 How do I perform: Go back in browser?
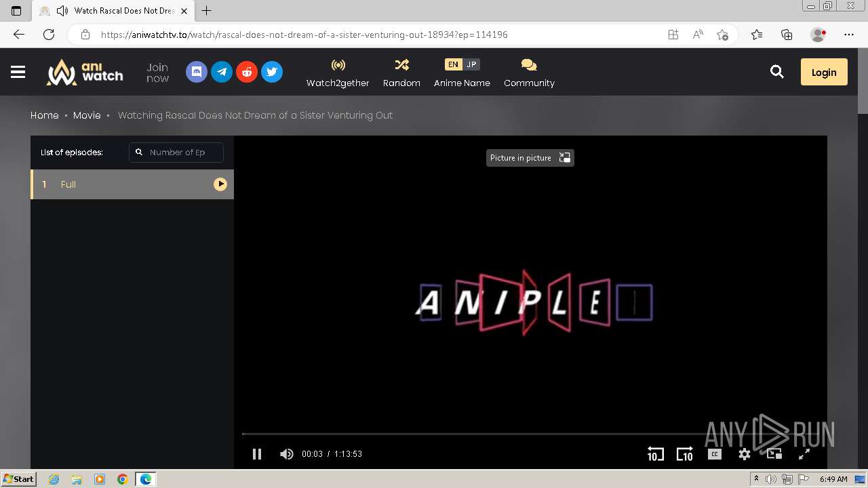[x=19, y=35]
